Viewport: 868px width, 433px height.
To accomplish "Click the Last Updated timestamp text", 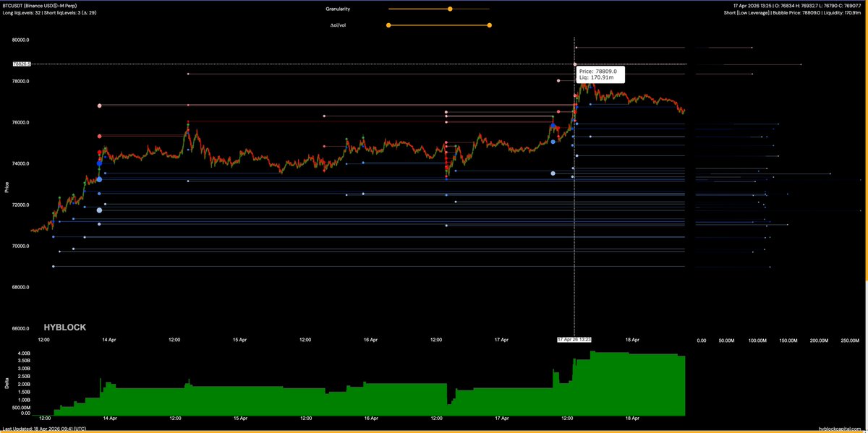I will click(45, 429).
